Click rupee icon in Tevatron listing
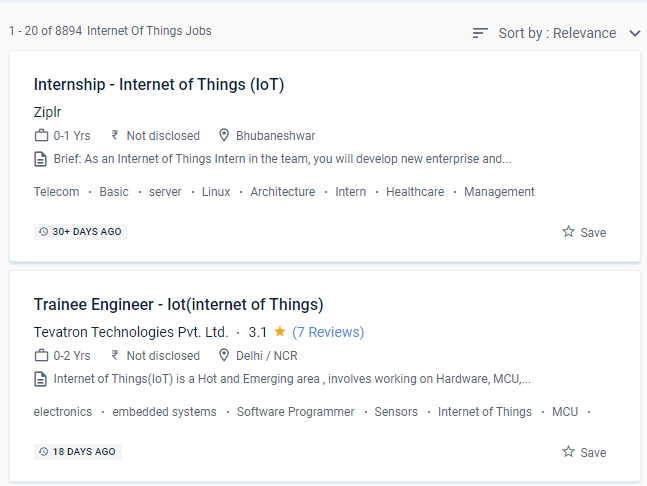Image resolution: width=647 pixels, height=486 pixels. pos(115,356)
